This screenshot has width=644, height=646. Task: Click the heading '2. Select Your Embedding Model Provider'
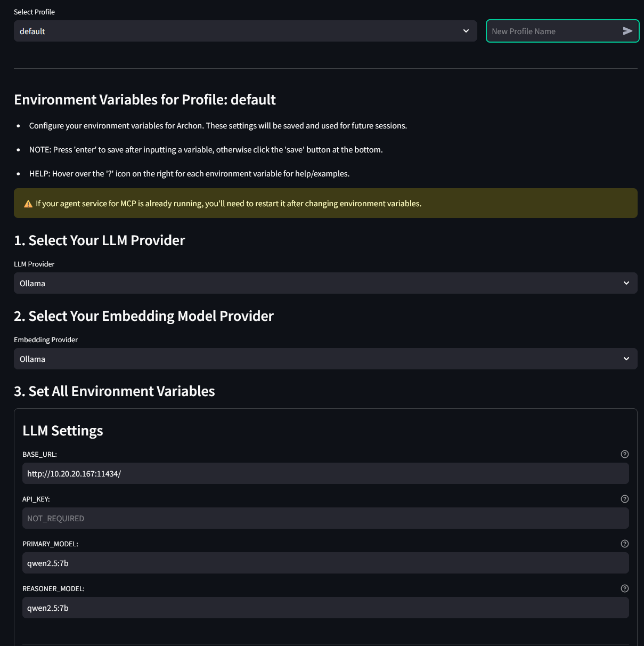pos(144,316)
